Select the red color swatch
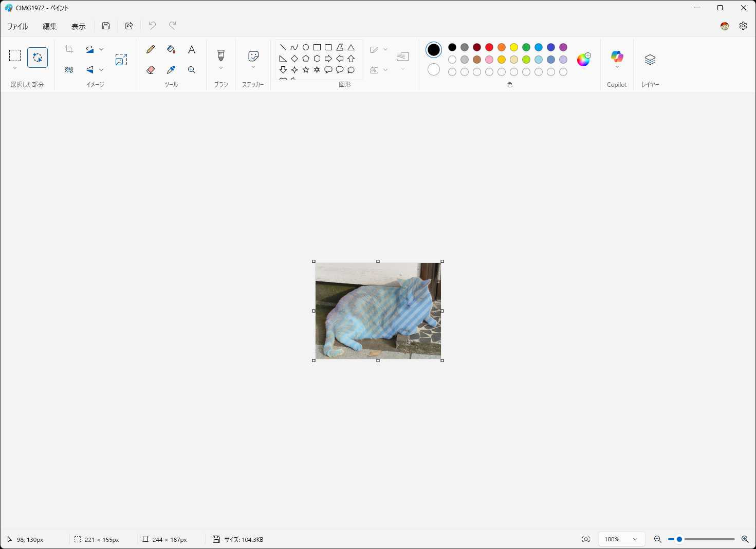Image resolution: width=756 pixels, height=549 pixels. 489,47
